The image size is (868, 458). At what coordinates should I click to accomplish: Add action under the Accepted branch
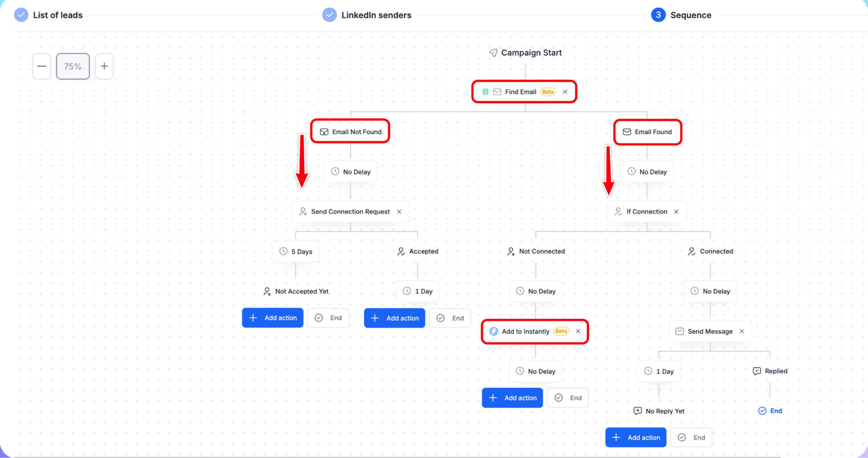pos(395,318)
